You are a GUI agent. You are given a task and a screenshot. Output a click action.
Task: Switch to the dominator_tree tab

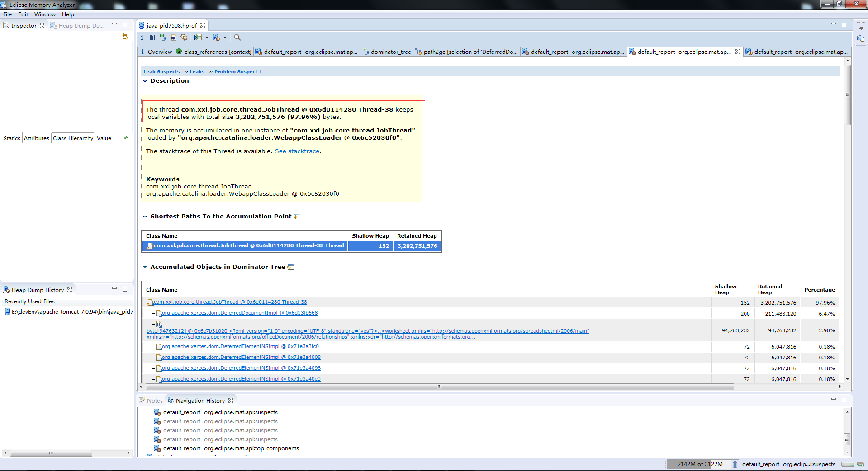tap(390, 52)
